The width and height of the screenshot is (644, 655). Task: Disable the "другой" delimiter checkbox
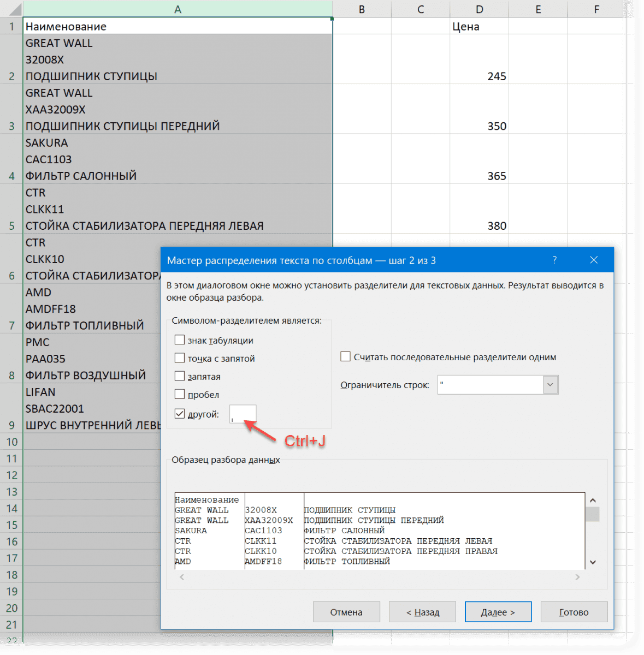pyautogui.click(x=180, y=413)
